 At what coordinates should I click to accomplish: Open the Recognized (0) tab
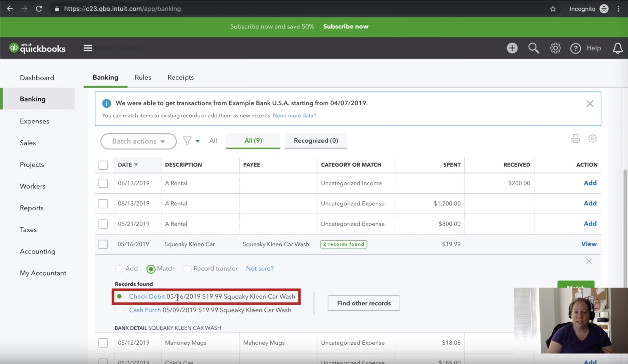(316, 141)
